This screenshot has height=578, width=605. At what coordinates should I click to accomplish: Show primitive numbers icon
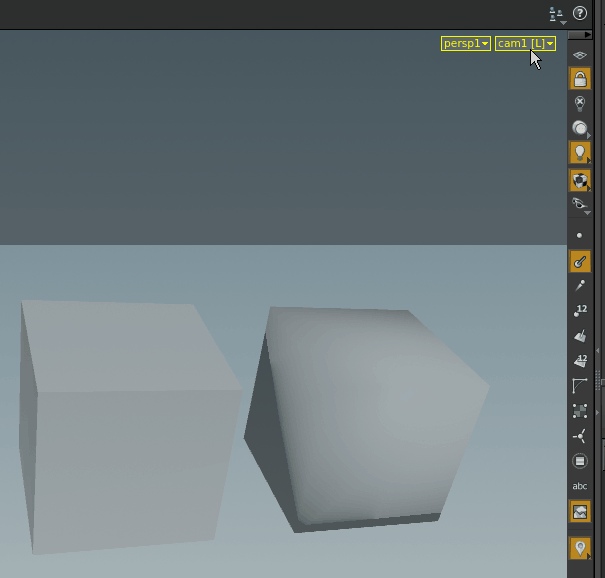pos(580,361)
